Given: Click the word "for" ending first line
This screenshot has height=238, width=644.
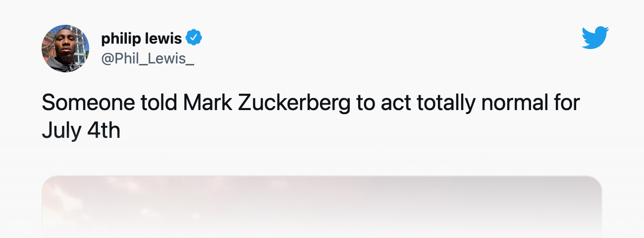Looking at the screenshot, I should (x=567, y=104).
